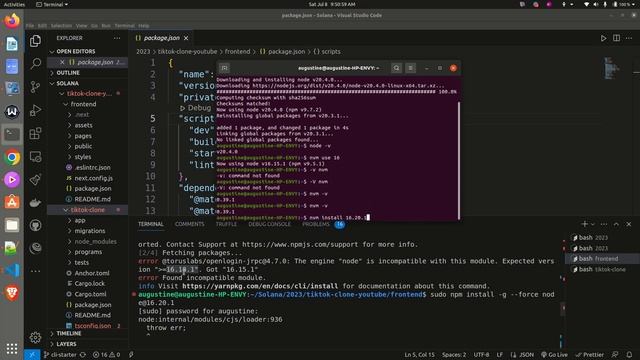The image size is (640, 360).
Task: Expand the migrations folder
Action: (x=90, y=231)
